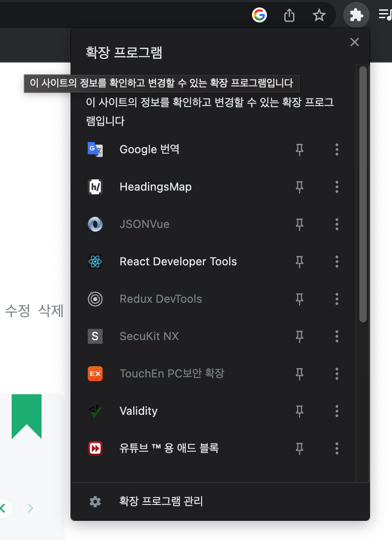Click the 유튜브 애드 블록 extension icon
The image size is (392, 540).
coord(95,448)
